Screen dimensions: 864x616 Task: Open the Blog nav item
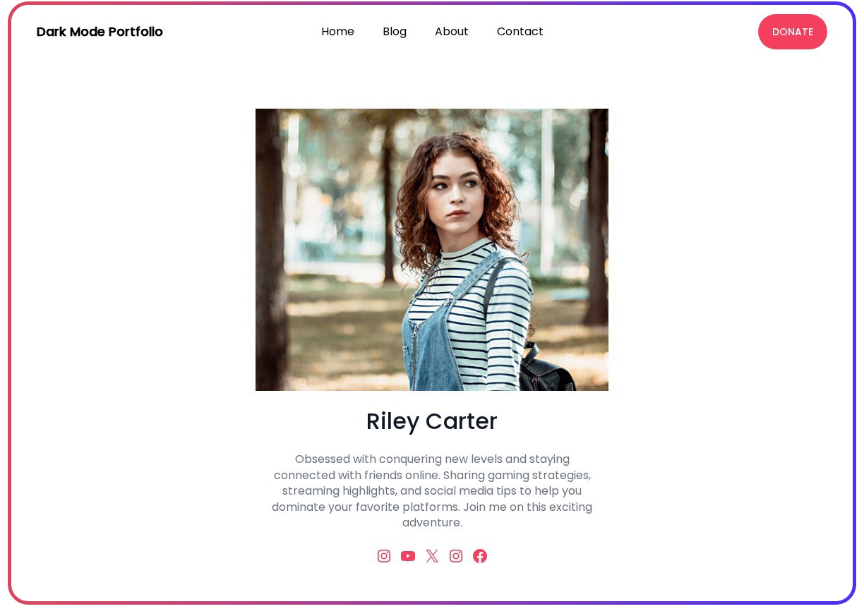[x=395, y=32]
